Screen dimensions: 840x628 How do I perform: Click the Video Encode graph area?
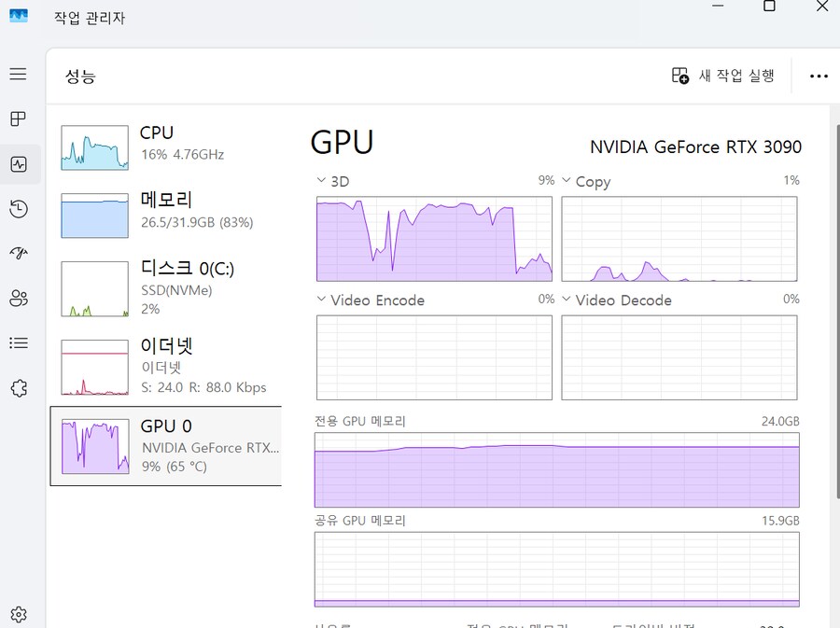pos(434,357)
